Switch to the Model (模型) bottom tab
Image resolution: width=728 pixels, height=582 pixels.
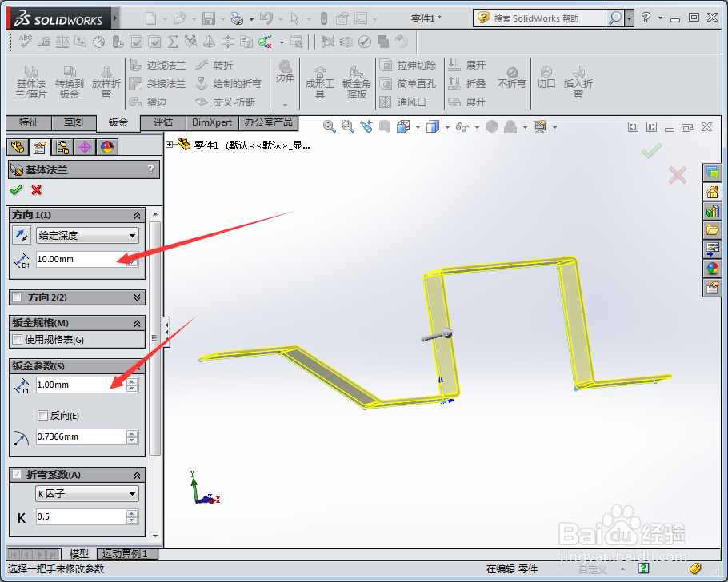tap(78, 554)
